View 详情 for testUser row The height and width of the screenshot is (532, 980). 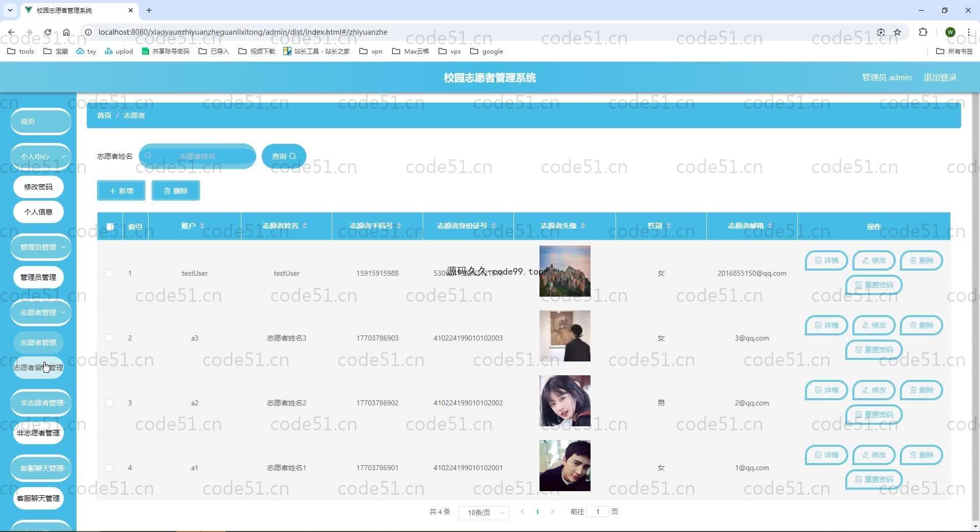coord(826,260)
